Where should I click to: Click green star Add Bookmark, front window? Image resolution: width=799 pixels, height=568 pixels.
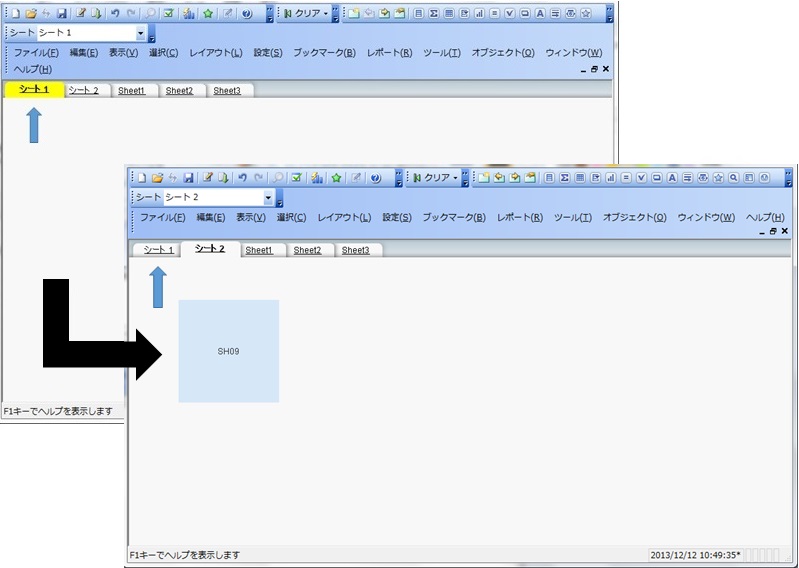[x=336, y=178]
